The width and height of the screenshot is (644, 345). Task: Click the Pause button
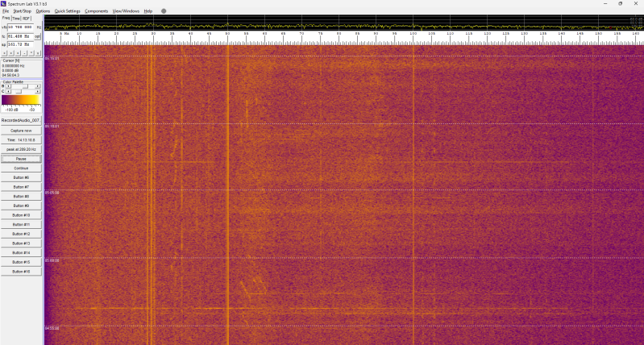click(21, 159)
